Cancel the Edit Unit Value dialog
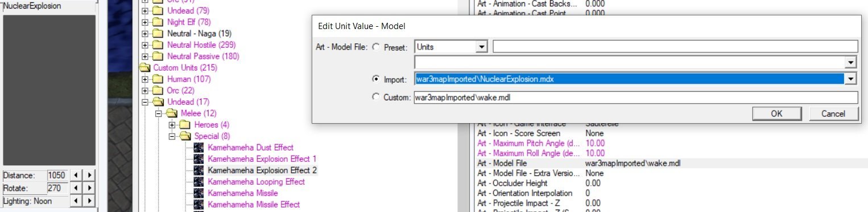The width and height of the screenshot is (868, 212). [x=833, y=113]
